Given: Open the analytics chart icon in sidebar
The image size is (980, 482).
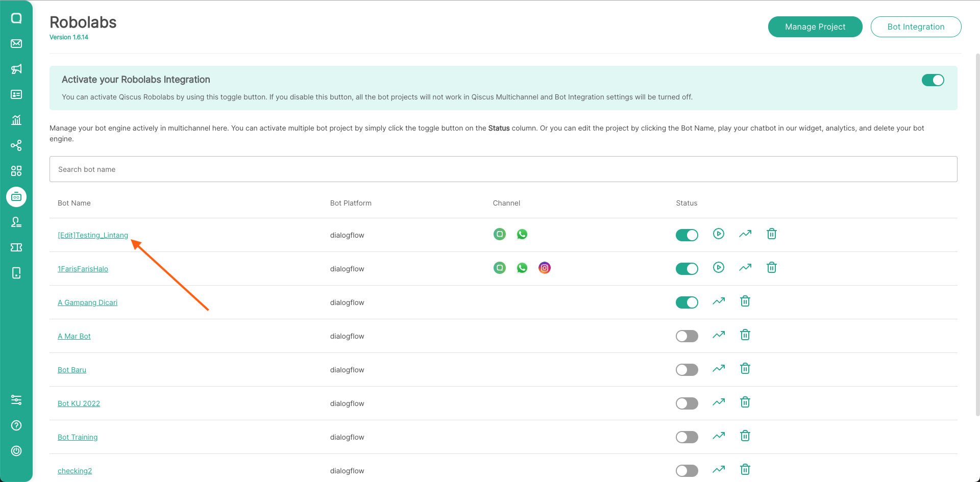Looking at the screenshot, I should (x=16, y=120).
